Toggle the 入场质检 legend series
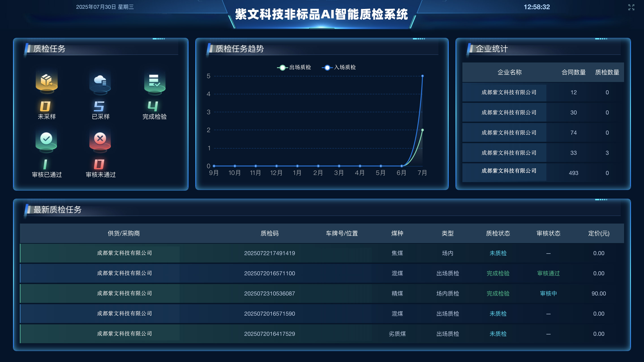Screen dimensions: 644x362 coord(339,67)
